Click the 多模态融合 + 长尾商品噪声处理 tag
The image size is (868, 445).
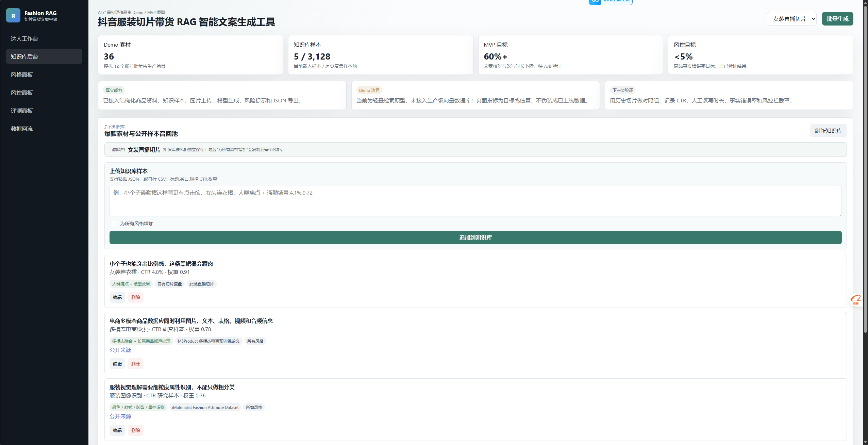tap(141, 341)
